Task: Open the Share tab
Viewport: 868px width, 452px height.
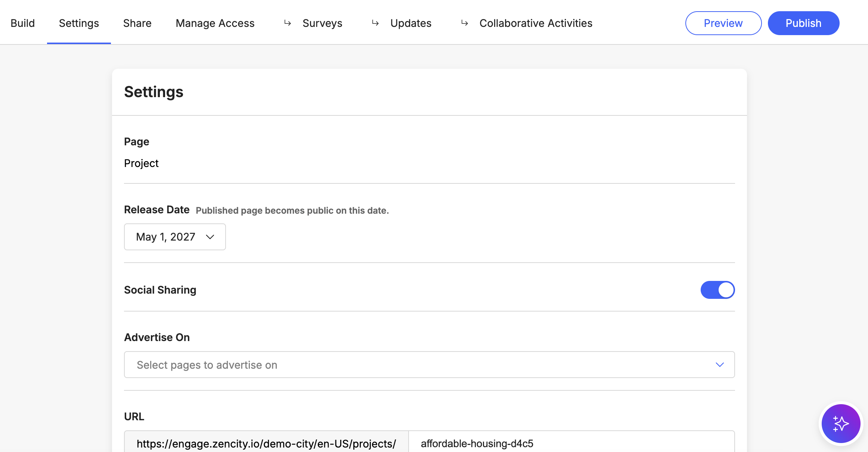Action: (x=137, y=23)
